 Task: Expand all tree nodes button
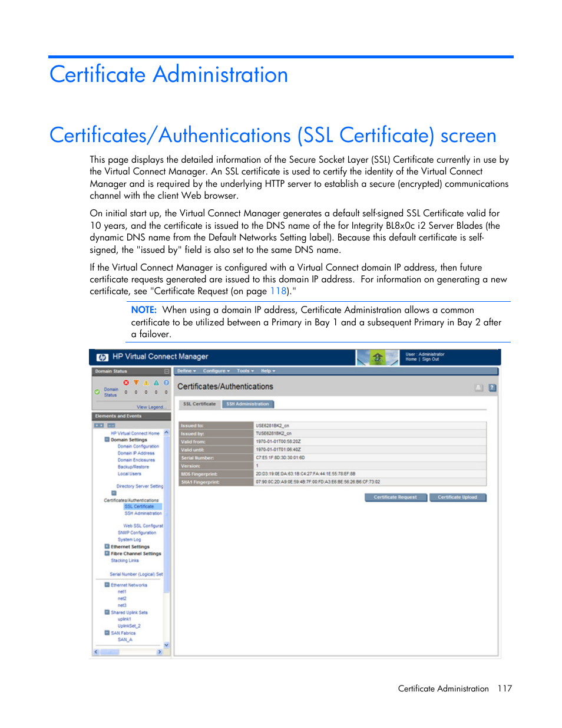point(99,425)
